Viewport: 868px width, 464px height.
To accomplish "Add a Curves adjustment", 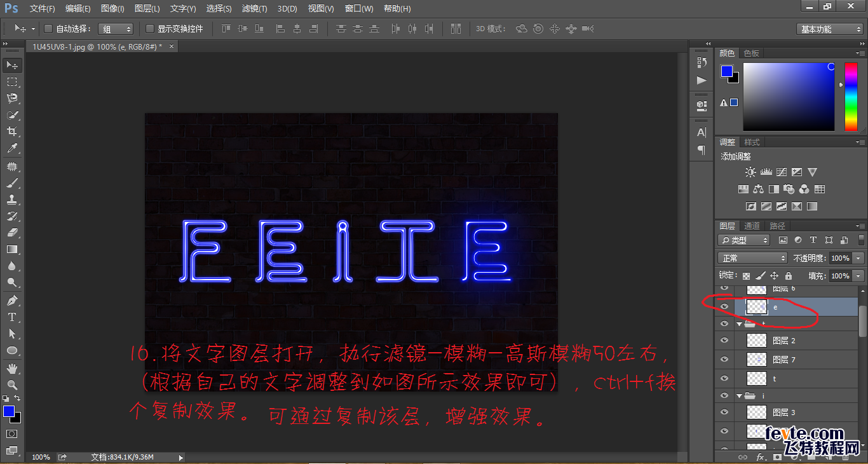I will click(782, 172).
